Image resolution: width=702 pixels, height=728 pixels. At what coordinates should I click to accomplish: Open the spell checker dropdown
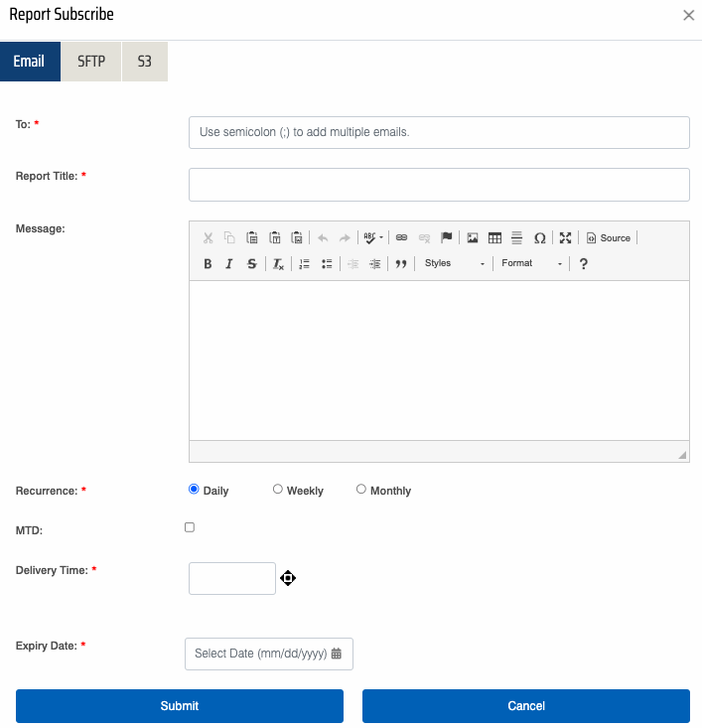click(373, 238)
